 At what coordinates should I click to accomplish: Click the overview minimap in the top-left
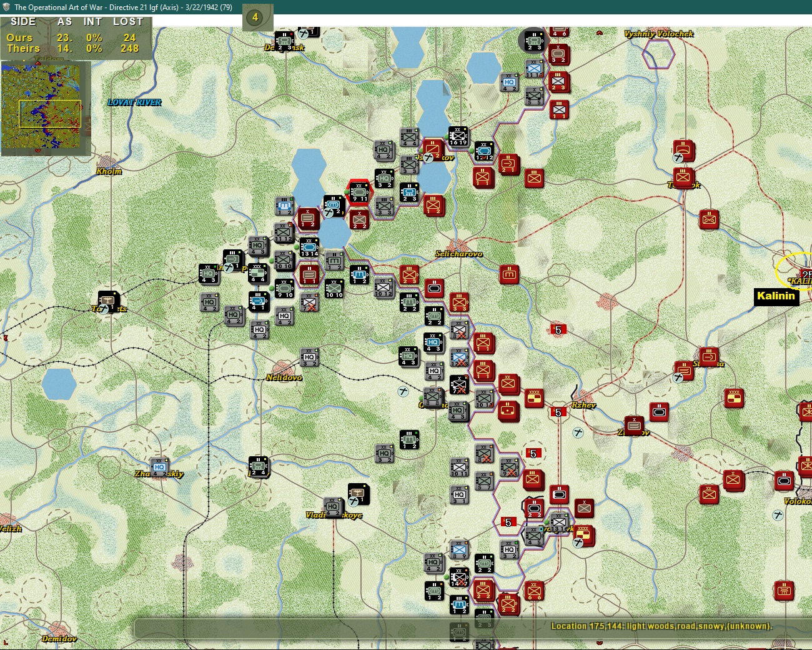click(x=46, y=107)
